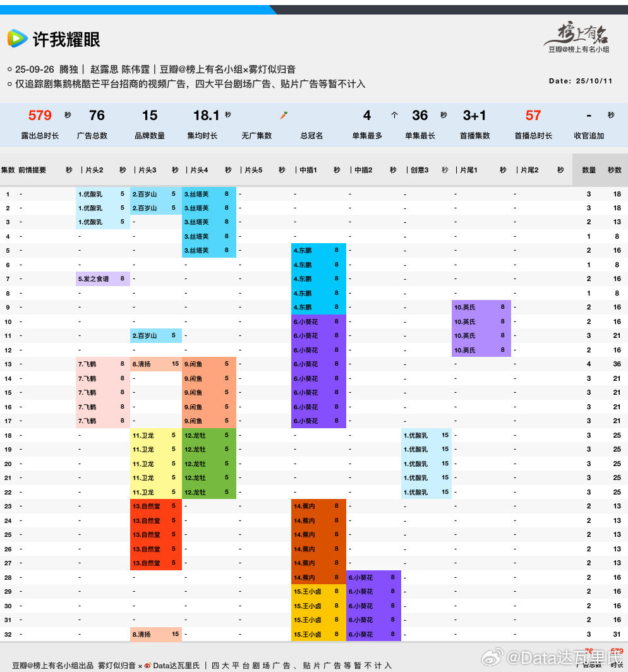Click the 集均时长 label
The height and width of the screenshot is (672, 628).
pyautogui.click(x=202, y=136)
